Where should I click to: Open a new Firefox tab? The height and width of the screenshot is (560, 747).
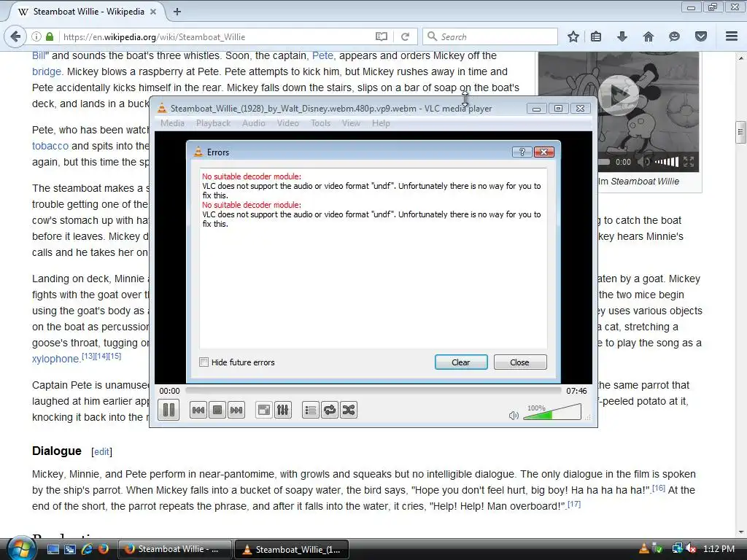pos(177,12)
